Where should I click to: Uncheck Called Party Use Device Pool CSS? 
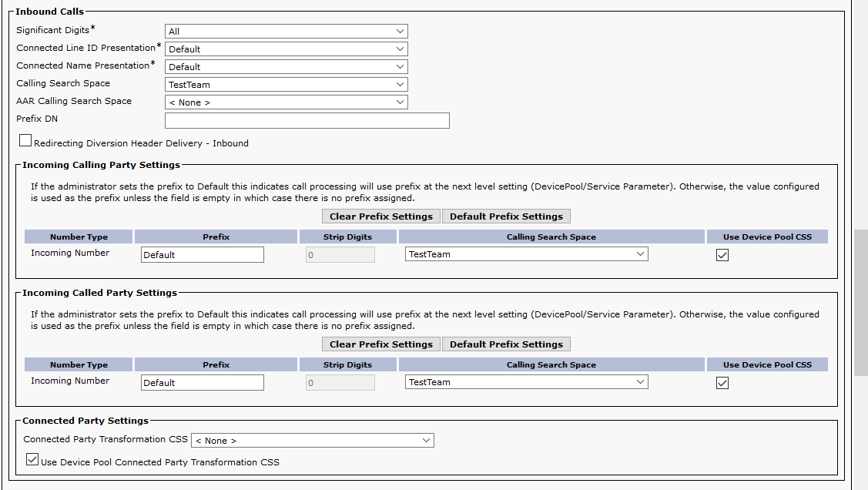click(722, 383)
